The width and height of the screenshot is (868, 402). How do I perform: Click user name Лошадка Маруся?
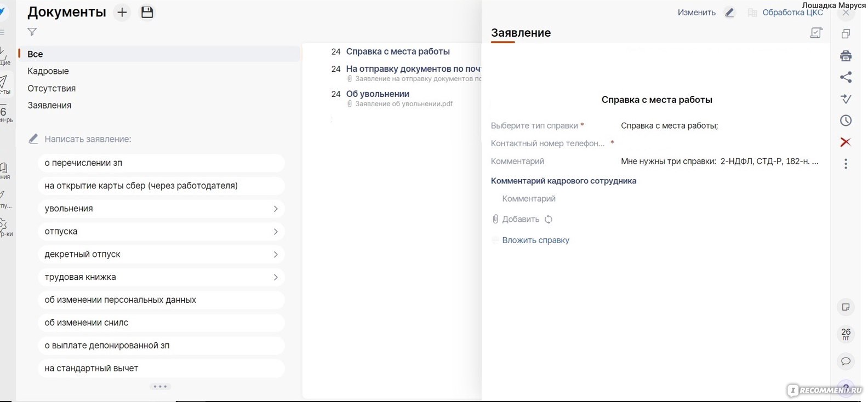[834, 5]
